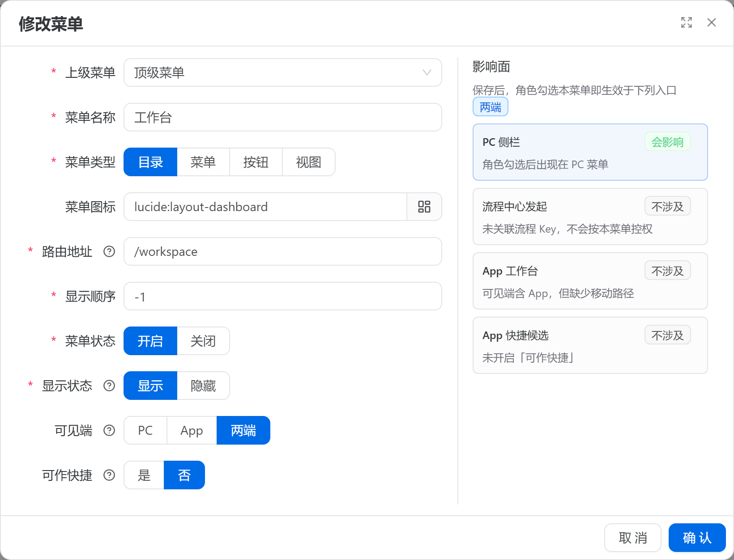Click the 两端 tag under 影响面
734x560 pixels.
[491, 107]
